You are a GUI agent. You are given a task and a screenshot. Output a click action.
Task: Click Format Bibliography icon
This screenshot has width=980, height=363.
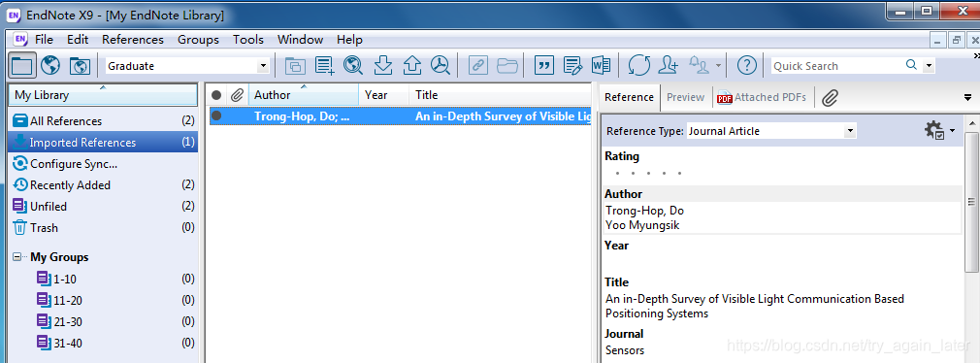click(573, 65)
